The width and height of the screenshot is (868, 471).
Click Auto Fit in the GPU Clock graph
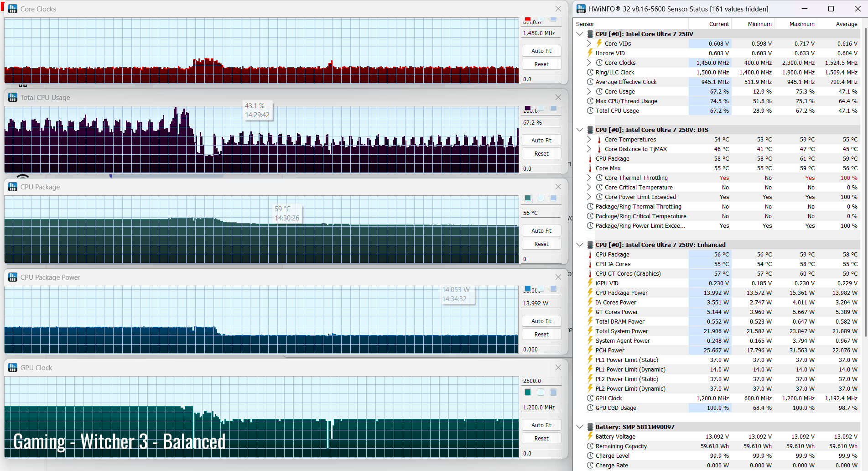(x=541, y=425)
